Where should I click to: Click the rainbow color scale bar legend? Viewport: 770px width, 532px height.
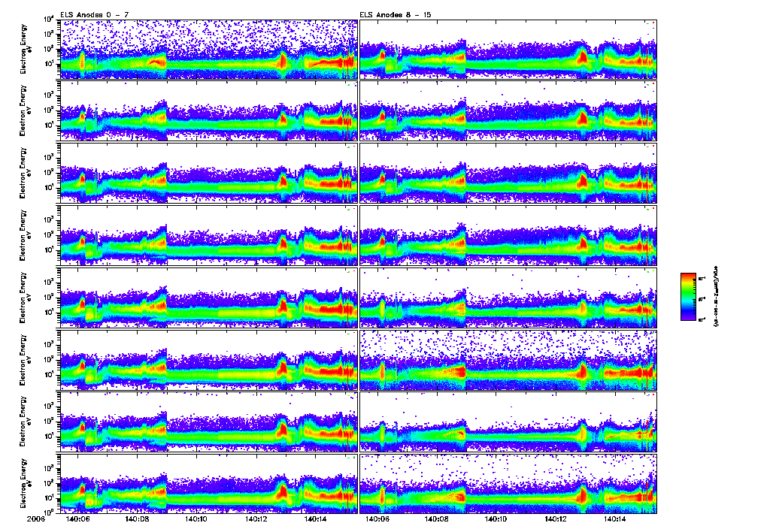point(688,297)
